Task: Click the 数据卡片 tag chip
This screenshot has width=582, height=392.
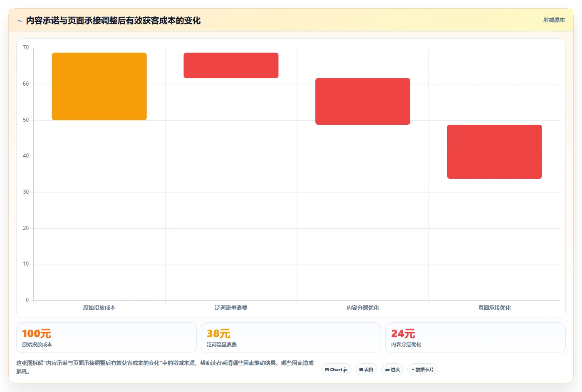Action: (422, 370)
